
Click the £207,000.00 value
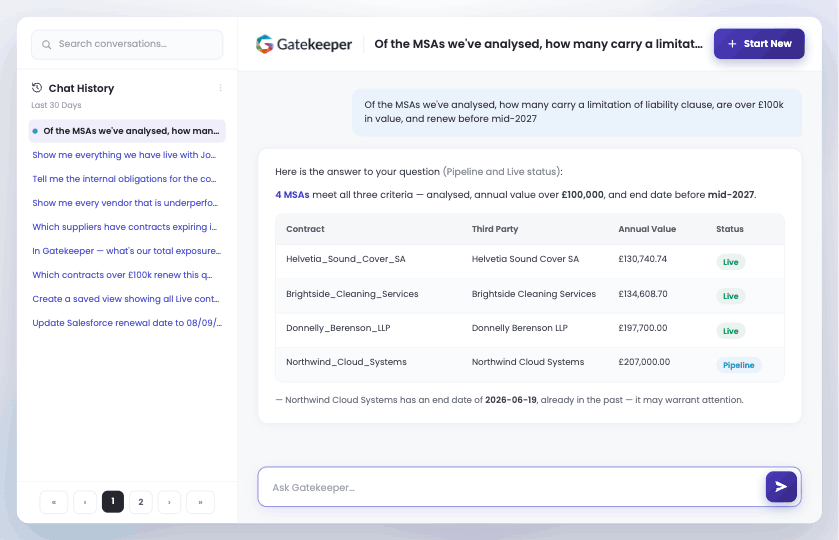click(x=644, y=362)
